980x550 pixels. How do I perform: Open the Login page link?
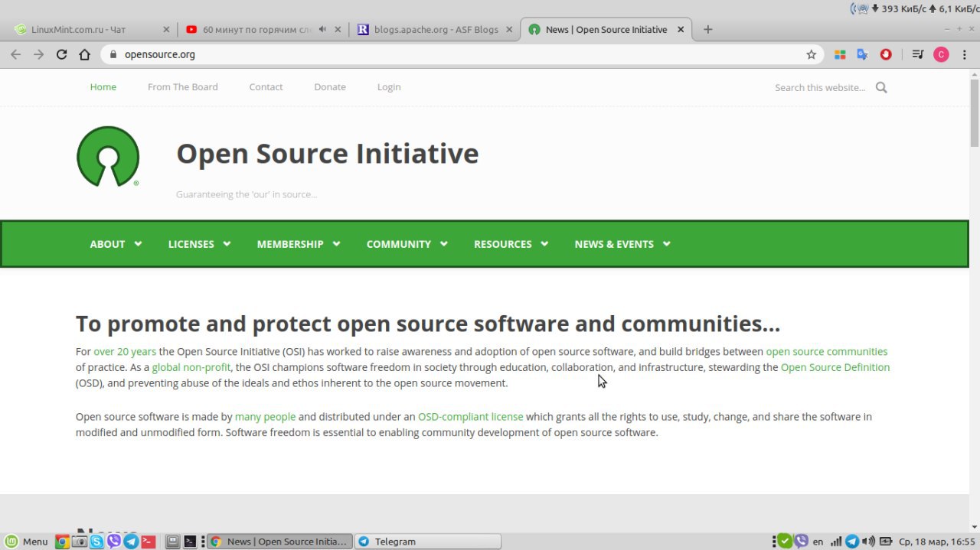(389, 87)
